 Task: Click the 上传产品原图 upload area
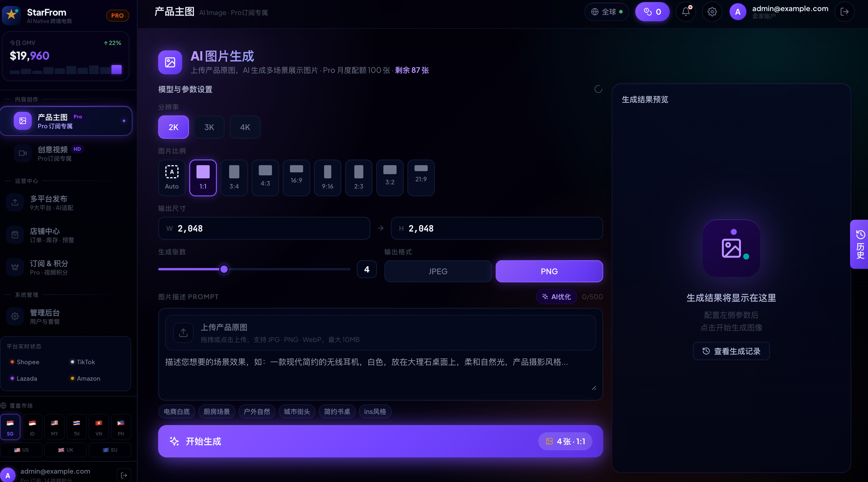pyautogui.click(x=380, y=333)
